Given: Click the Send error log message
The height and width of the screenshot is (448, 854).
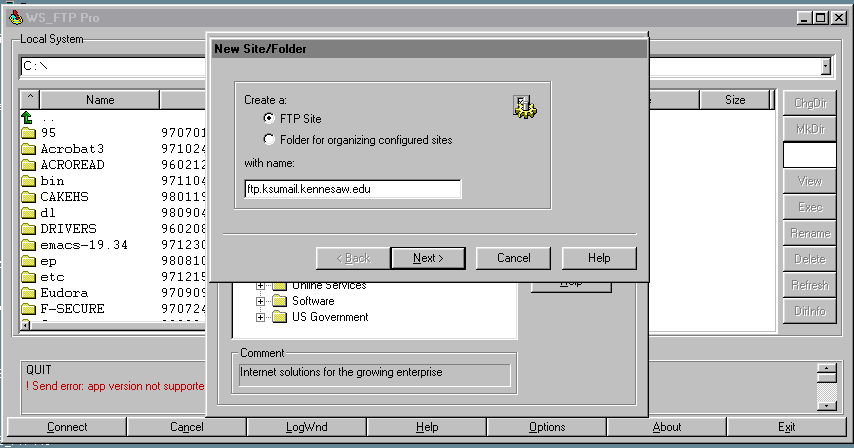Looking at the screenshot, I should 115,386.
